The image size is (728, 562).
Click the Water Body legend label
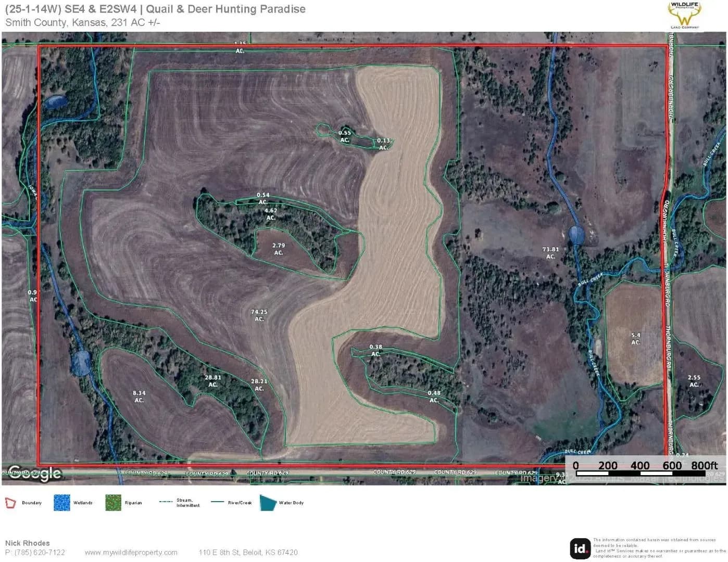pos(291,503)
